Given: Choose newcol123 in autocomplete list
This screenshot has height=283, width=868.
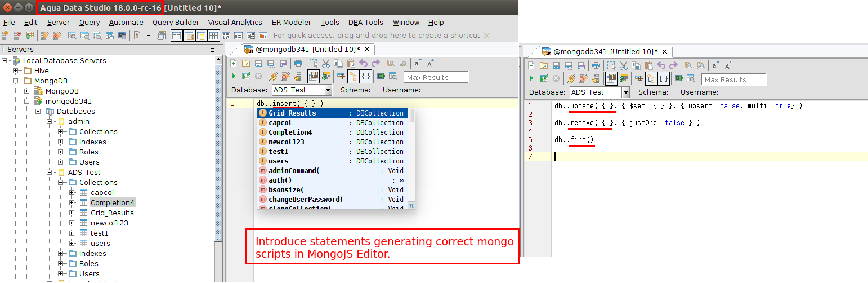Looking at the screenshot, I should coord(332,142).
